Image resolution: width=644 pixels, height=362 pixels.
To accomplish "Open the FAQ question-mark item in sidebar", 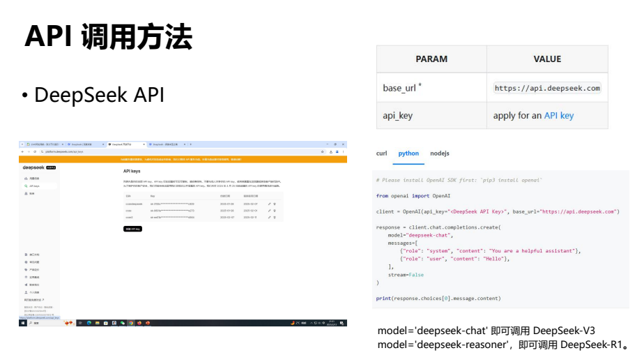I will pos(32,262).
